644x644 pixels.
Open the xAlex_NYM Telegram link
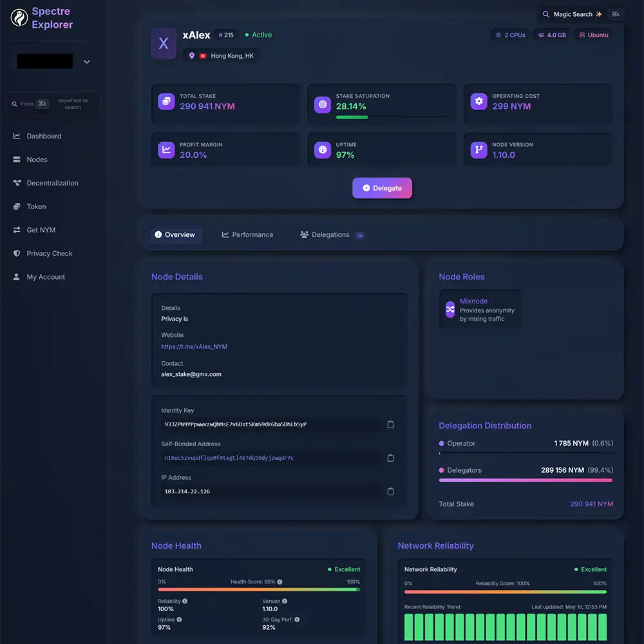pos(194,346)
